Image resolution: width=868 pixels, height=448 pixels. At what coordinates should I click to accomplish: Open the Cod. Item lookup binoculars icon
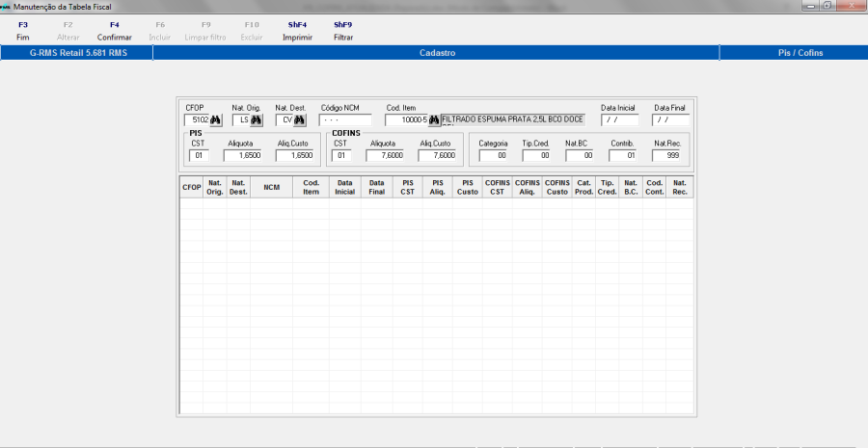(434, 120)
